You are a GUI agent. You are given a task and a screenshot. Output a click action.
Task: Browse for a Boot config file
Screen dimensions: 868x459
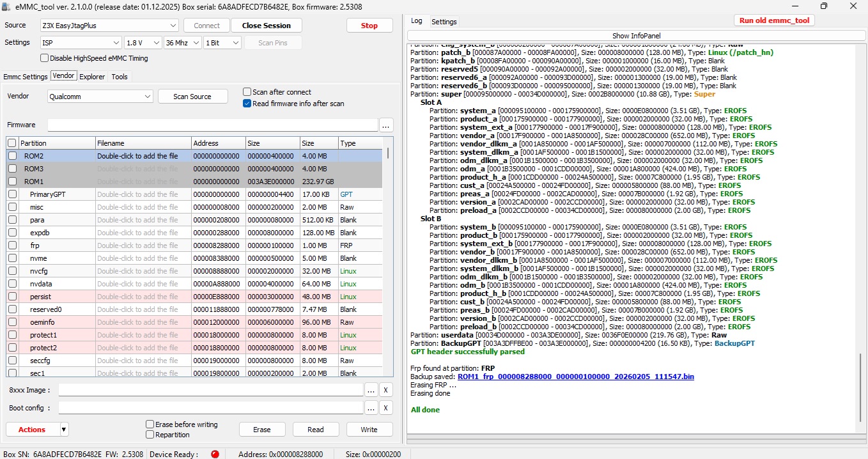371,408
